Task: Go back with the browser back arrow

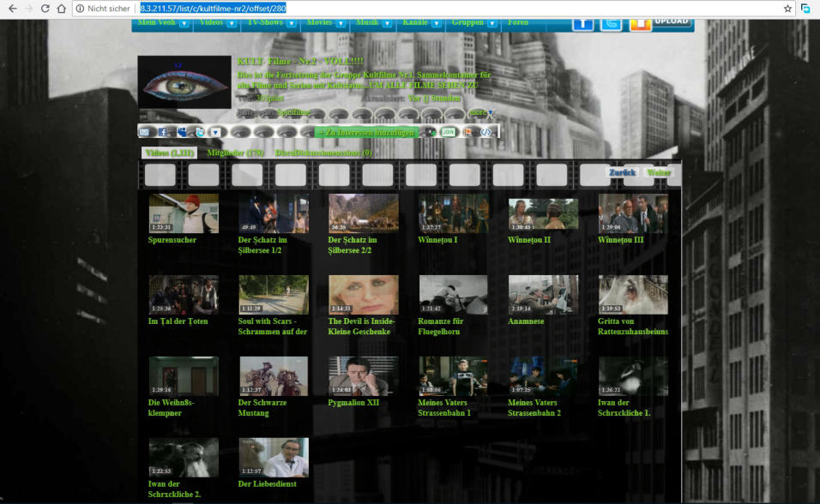Action: click(13, 9)
